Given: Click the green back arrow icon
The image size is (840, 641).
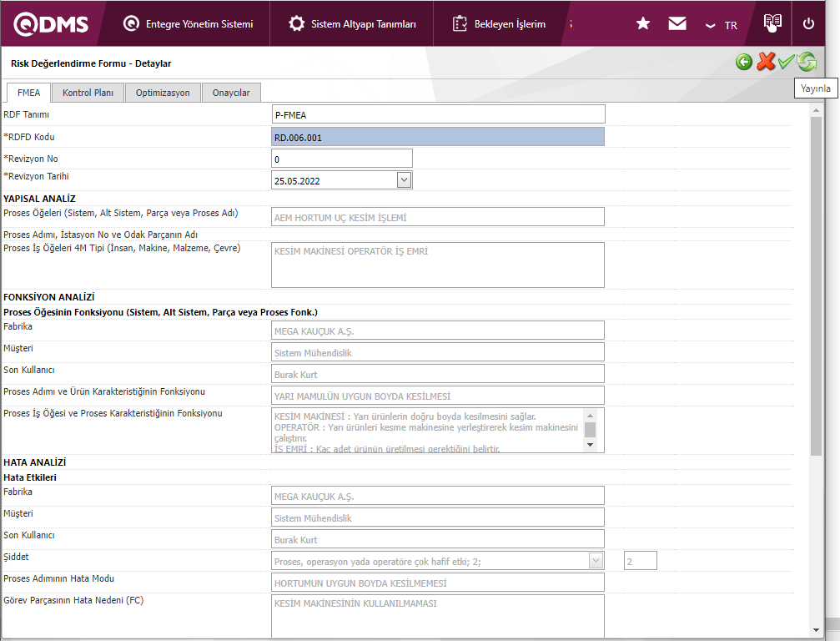Looking at the screenshot, I should pos(744,63).
